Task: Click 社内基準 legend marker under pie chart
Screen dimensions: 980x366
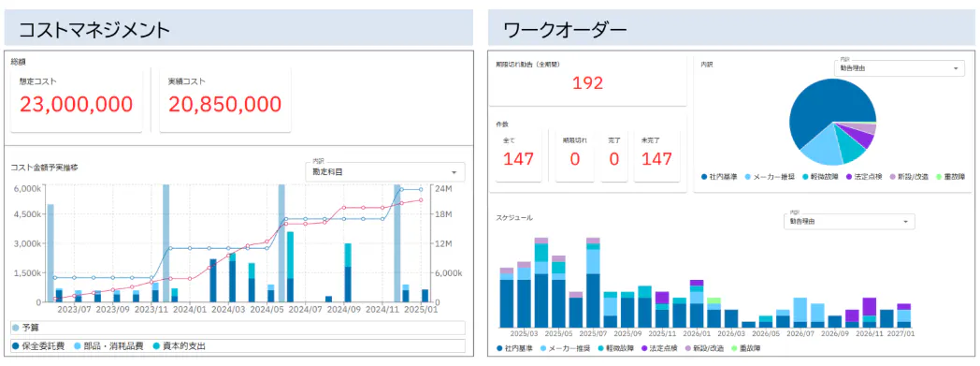Action: point(704,177)
